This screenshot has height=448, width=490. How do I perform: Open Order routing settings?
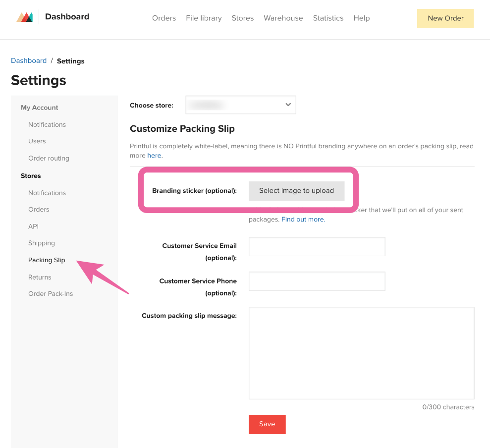tap(49, 158)
